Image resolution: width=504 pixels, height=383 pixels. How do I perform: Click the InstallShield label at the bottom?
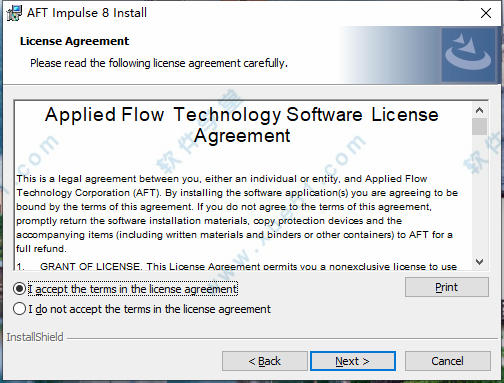click(35, 337)
